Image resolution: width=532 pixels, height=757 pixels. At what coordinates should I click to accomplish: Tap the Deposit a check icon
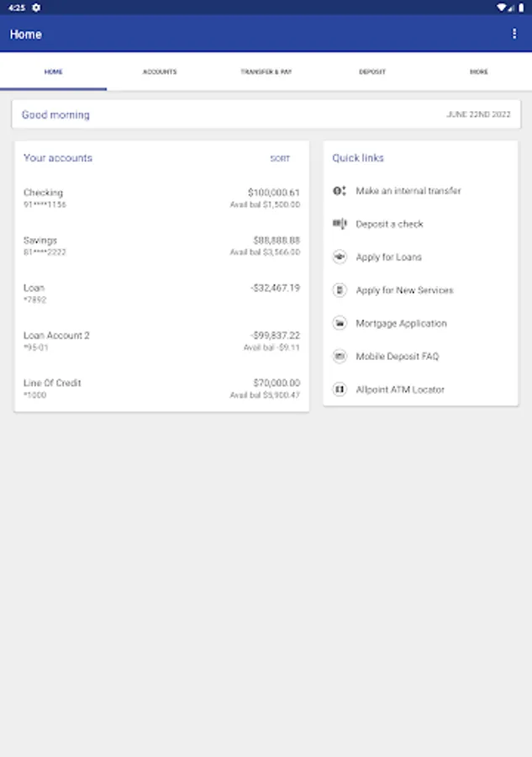pos(340,224)
